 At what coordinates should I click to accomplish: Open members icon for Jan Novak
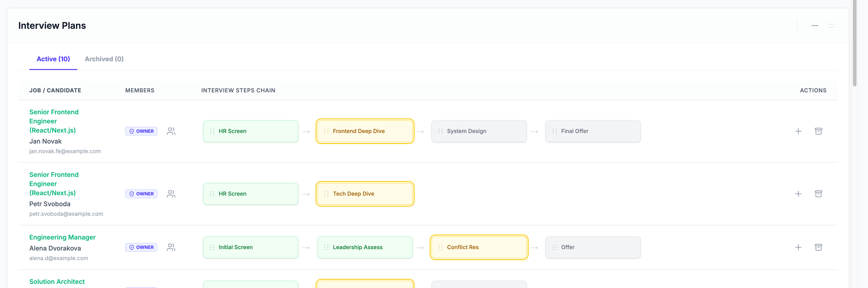pyautogui.click(x=171, y=131)
